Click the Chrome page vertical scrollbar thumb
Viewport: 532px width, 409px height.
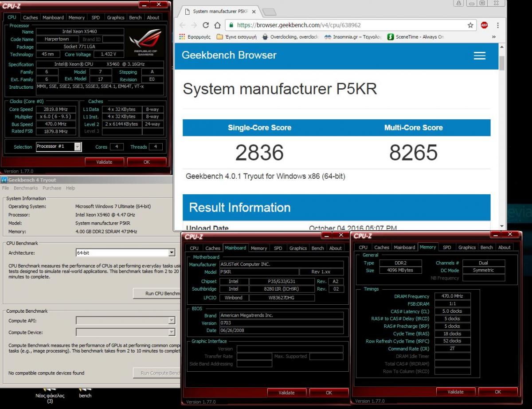(502, 63)
